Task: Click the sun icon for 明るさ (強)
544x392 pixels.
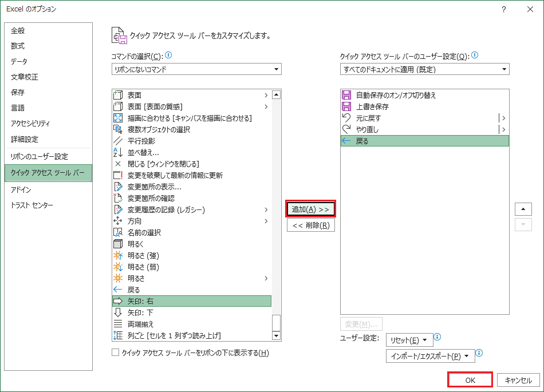Action: 119,255
